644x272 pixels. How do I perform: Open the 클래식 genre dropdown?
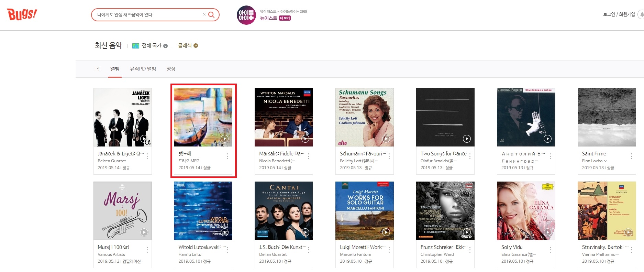188,46
